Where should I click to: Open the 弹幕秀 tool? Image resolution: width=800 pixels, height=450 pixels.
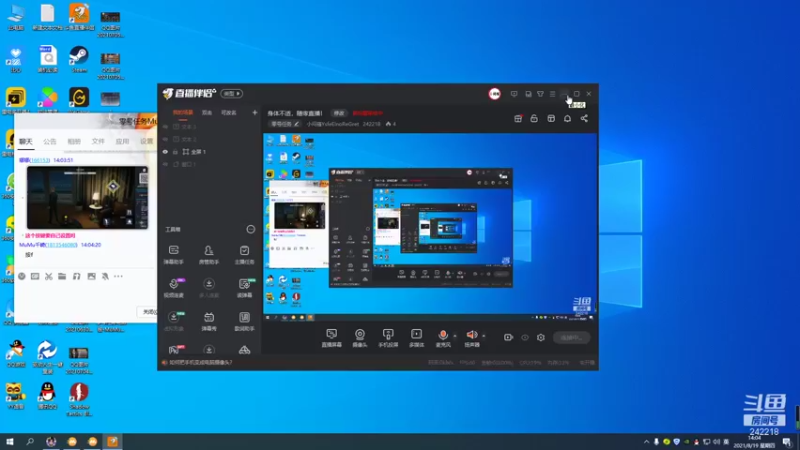[209, 321]
